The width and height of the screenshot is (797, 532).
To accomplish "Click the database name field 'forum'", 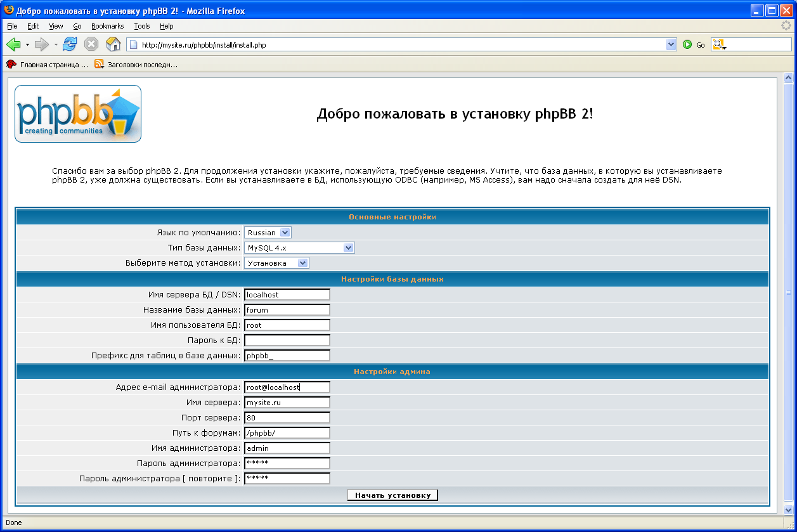I will pyautogui.click(x=287, y=309).
